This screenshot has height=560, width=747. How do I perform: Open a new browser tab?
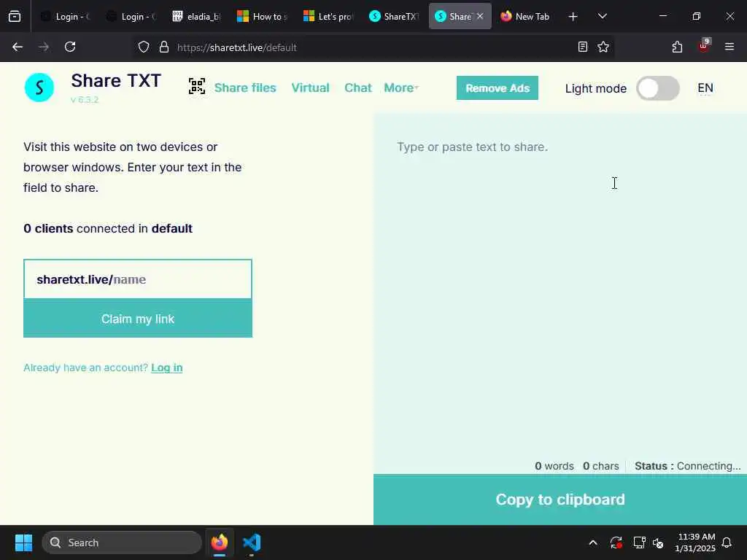tap(573, 17)
